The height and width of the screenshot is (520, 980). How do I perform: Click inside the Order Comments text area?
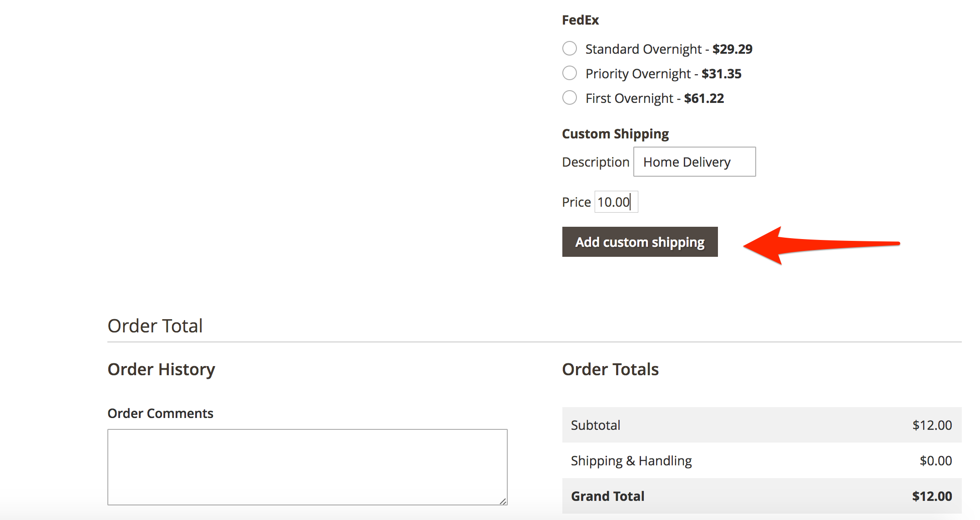(x=307, y=467)
